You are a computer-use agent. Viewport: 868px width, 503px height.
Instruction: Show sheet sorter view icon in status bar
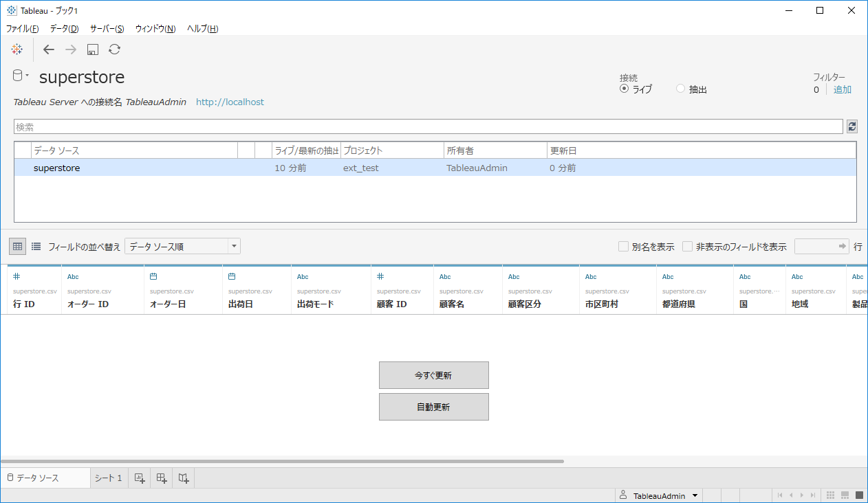830,495
